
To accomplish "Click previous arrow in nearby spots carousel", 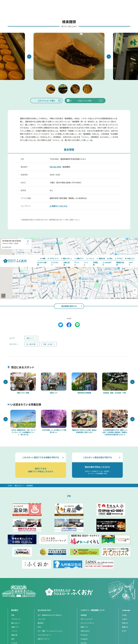I will (5, 382).
